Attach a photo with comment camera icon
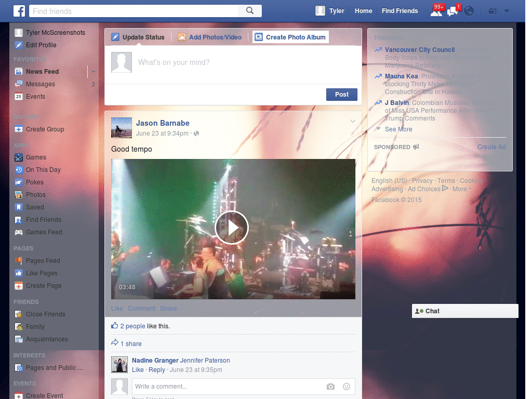 coord(330,387)
